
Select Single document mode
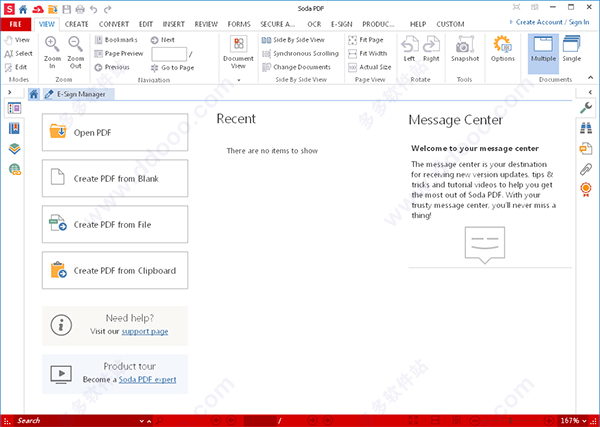pyautogui.click(x=572, y=49)
